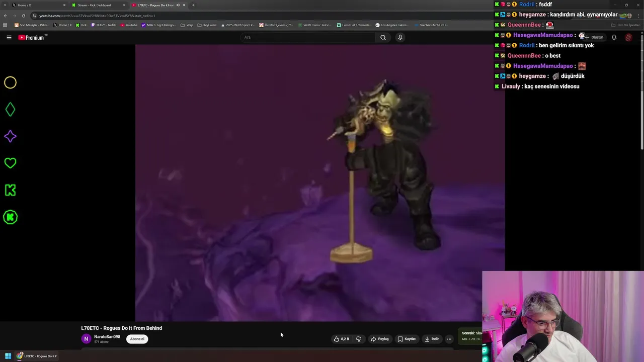Close the Home / X tab
Screen dimensions: 644x362
click(x=64, y=5)
